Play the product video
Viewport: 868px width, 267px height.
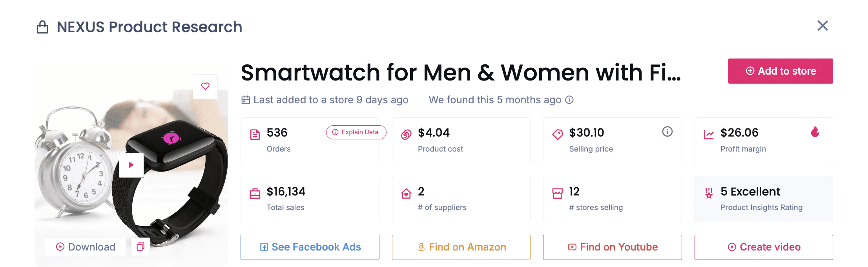tap(131, 165)
